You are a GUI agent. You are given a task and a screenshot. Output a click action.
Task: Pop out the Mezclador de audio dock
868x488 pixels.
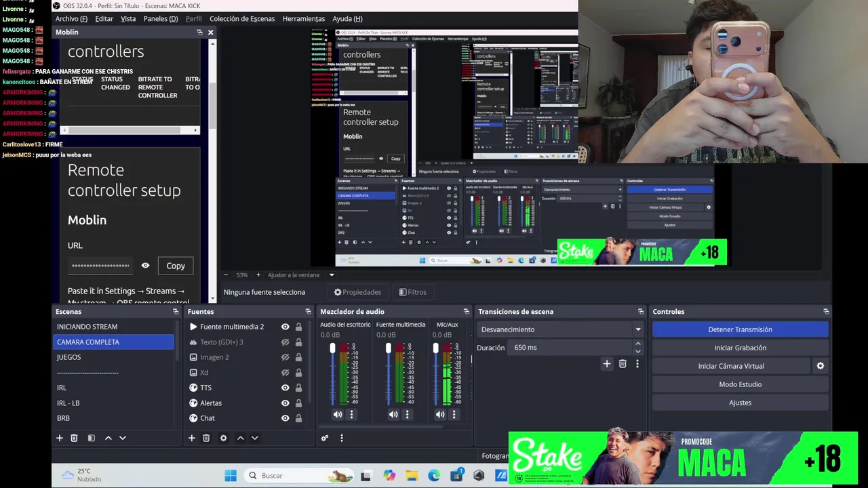[x=467, y=312]
